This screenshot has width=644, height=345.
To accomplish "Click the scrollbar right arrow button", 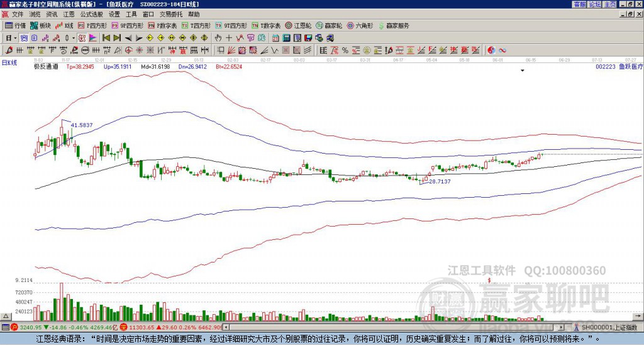I will pos(562,327).
